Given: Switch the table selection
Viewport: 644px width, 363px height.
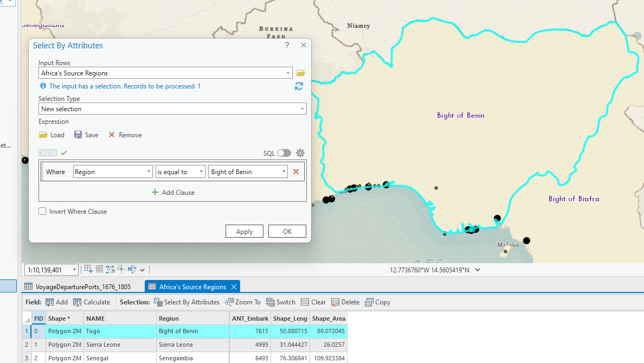Looking at the screenshot, I should click(280, 302).
